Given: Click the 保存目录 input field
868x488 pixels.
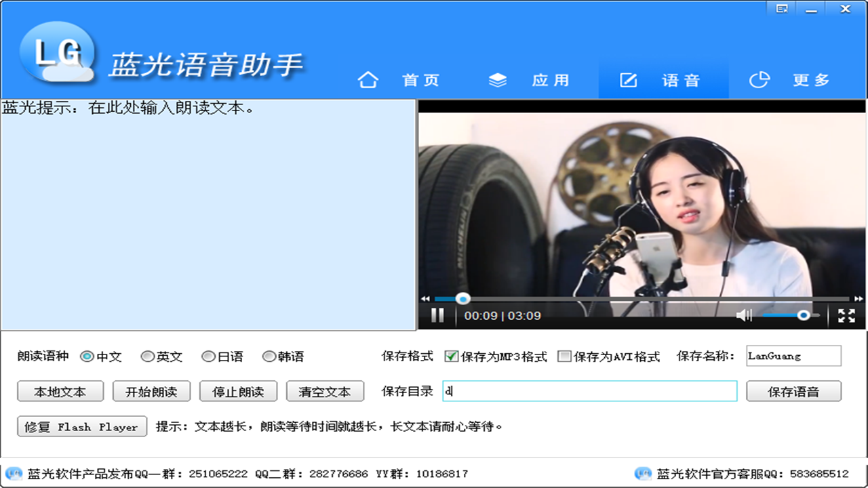Looking at the screenshot, I should 590,391.
